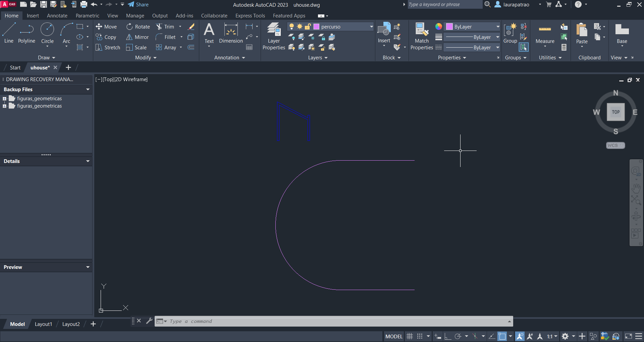Open the Annotate ribbon tab
644x342 pixels.
[57, 16]
